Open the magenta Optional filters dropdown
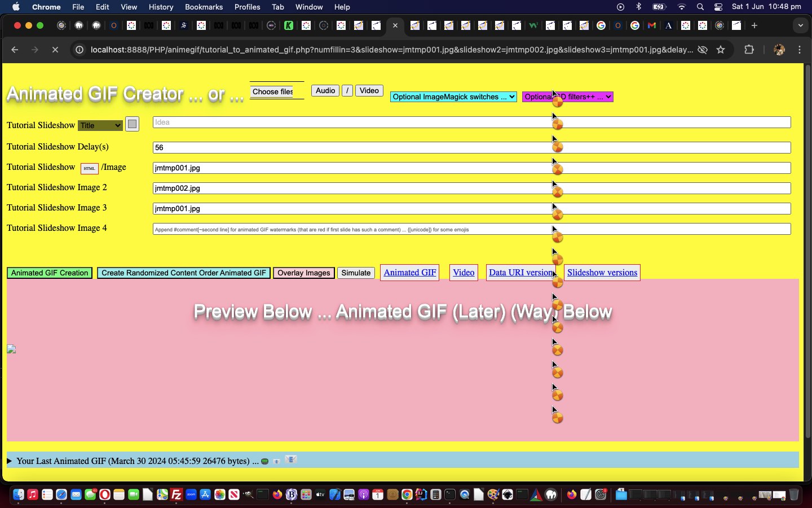The width and height of the screenshot is (812, 508). [568, 97]
